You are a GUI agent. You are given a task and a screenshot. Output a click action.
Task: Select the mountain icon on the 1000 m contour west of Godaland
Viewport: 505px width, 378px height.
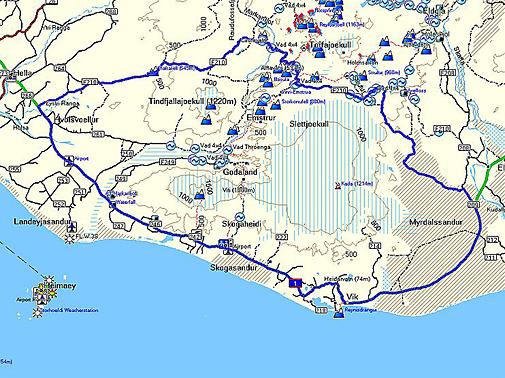199,194
